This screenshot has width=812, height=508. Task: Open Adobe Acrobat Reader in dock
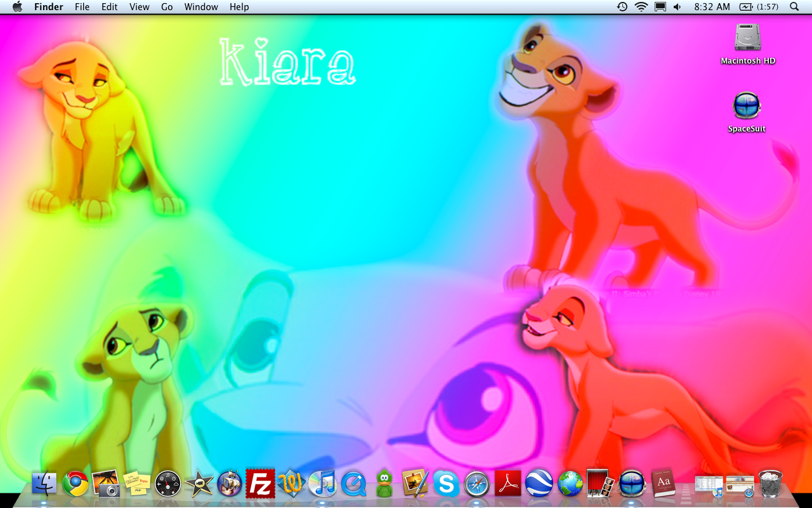(507, 485)
